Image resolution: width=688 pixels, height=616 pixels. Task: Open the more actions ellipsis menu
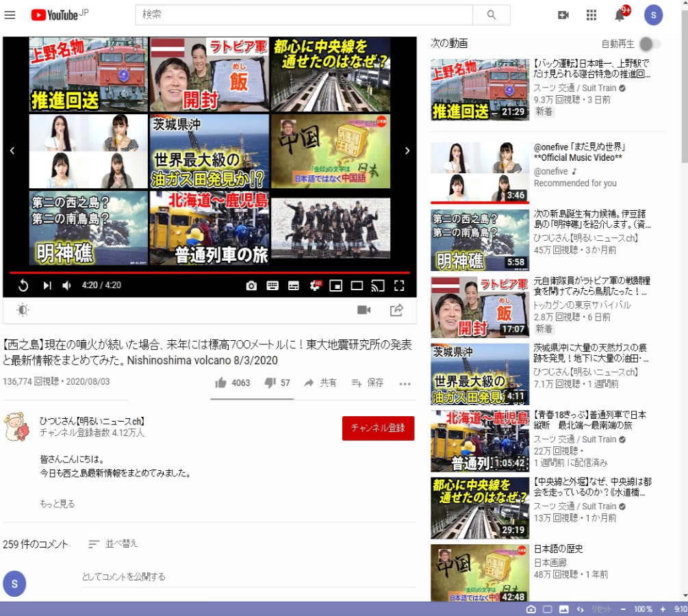click(405, 383)
